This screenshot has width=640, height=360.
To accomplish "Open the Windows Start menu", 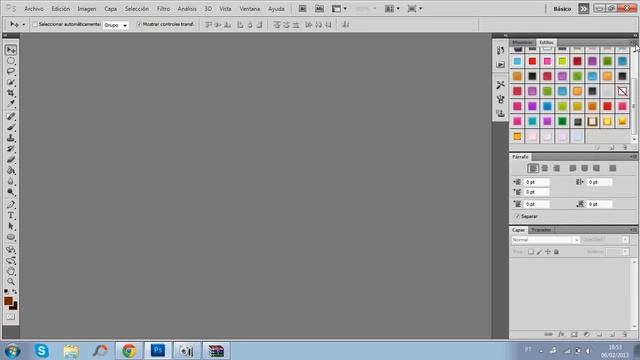I will pos(12,351).
